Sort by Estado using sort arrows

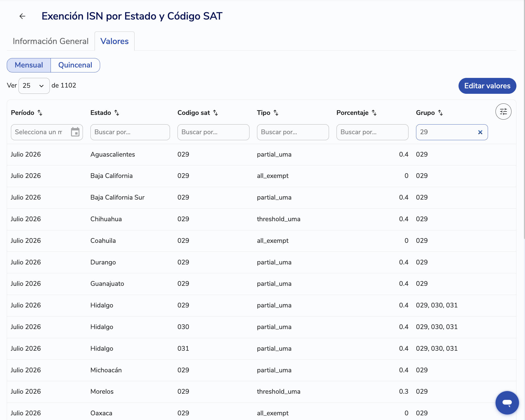pyautogui.click(x=117, y=113)
